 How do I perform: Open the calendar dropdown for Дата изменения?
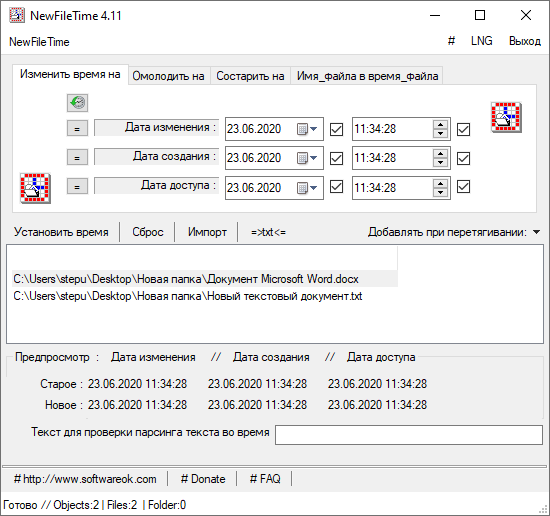click(308, 129)
